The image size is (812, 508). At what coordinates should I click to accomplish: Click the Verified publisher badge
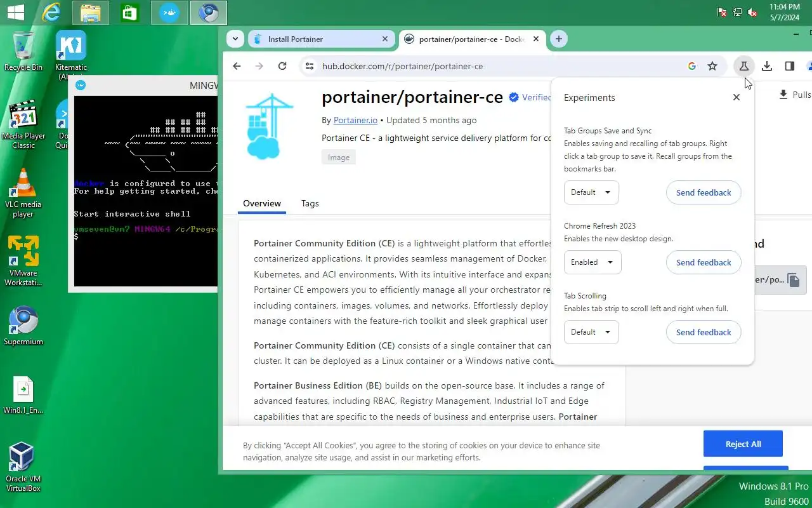pyautogui.click(x=530, y=97)
